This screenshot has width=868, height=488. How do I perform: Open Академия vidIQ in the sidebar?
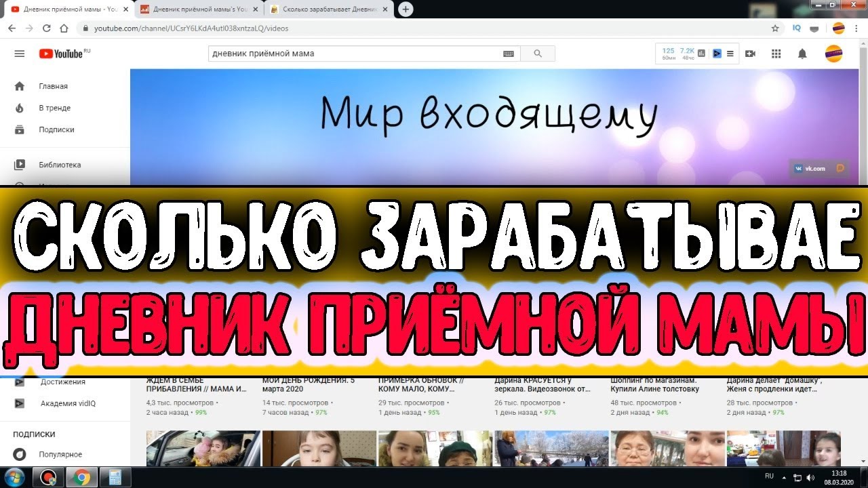click(68, 403)
